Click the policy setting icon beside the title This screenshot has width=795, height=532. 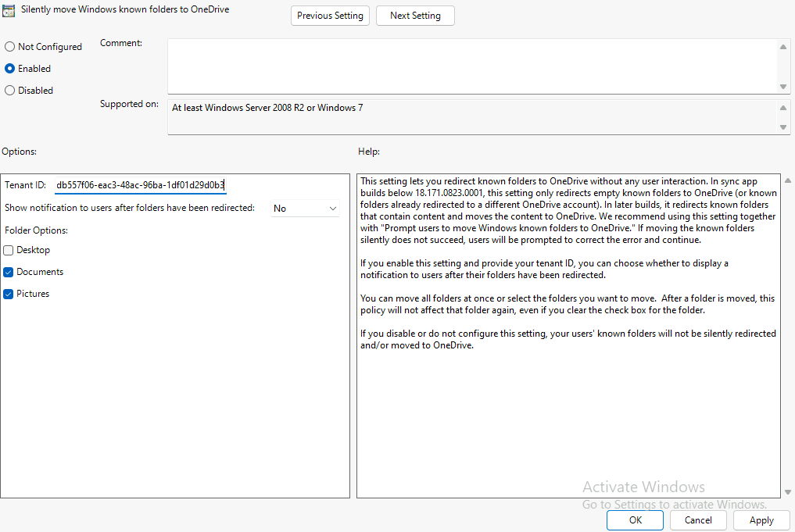coord(9,10)
